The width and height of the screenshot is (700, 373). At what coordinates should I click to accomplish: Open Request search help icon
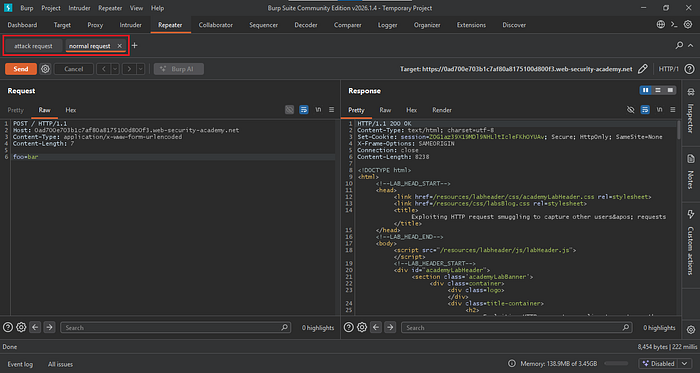(7, 327)
